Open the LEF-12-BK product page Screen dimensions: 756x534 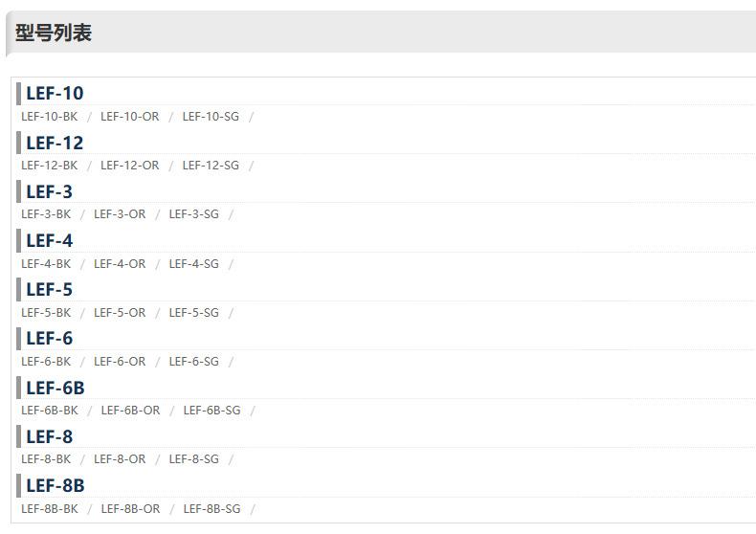coord(50,166)
